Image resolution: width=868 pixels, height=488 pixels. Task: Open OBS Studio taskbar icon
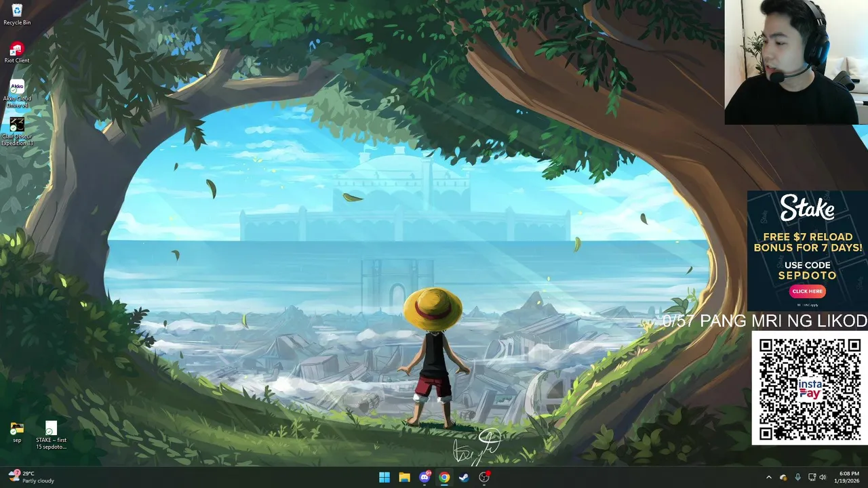click(484, 477)
